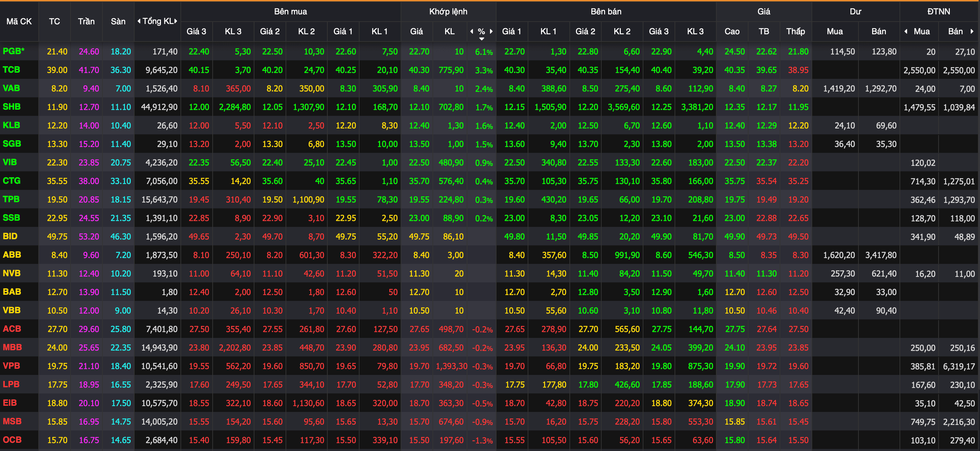
Task: Open the VAB stock symbol
Action: tap(11, 88)
